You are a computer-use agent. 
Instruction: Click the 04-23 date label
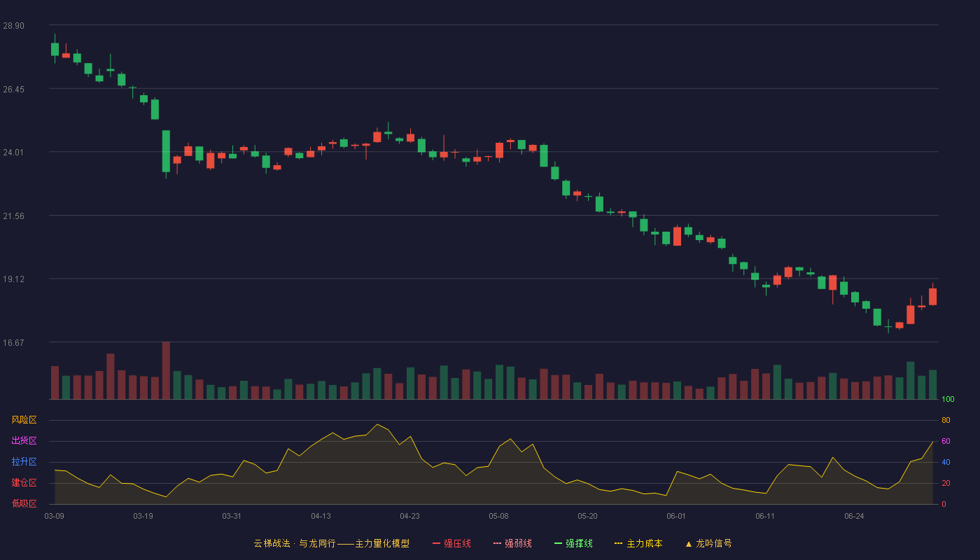coord(409,516)
